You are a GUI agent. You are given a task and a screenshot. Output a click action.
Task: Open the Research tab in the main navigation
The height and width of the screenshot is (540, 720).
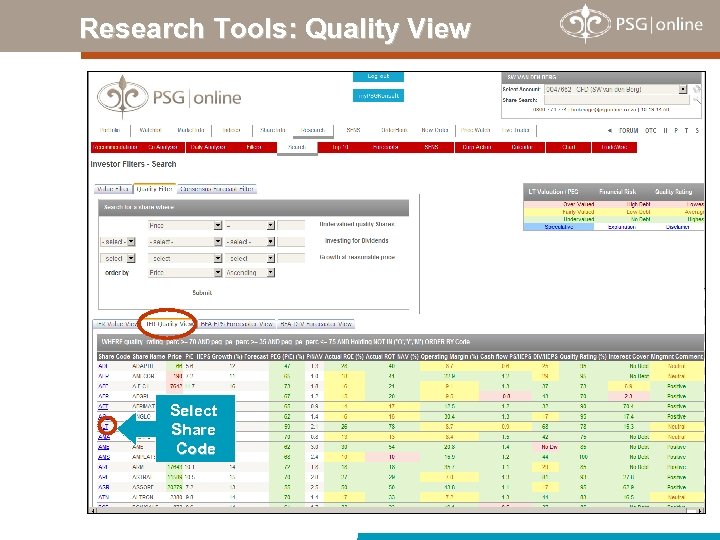click(313, 130)
